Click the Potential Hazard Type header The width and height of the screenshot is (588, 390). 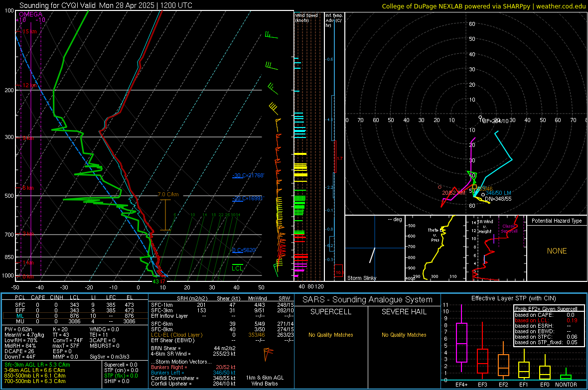point(557,221)
